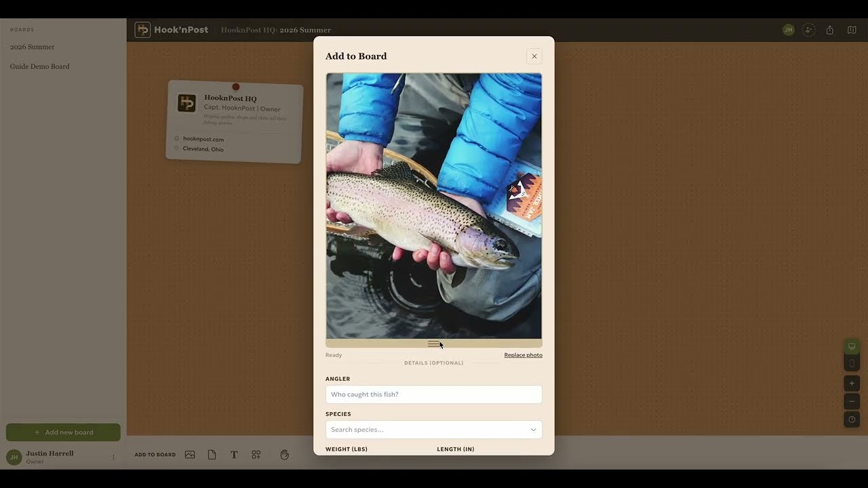The width and height of the screenshot is (868, 488).
Task: Zoom in on the board canvas
Action: [852, 383]
